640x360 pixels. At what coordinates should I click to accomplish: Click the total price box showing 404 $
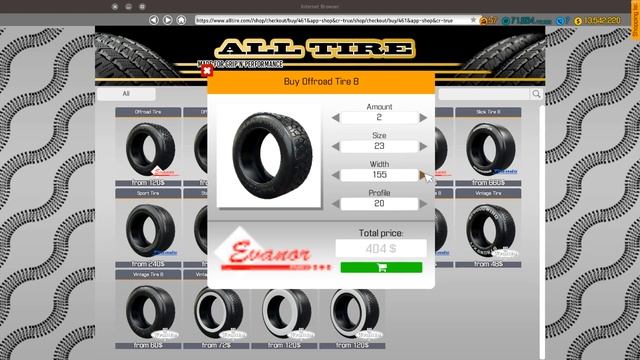[381, 248]
